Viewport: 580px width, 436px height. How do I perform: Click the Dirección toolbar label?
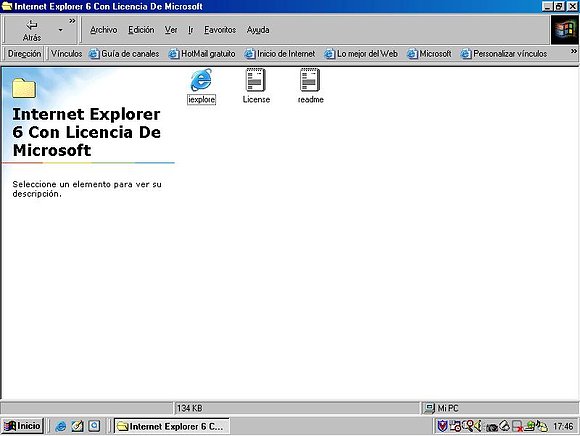coord(24,54)
